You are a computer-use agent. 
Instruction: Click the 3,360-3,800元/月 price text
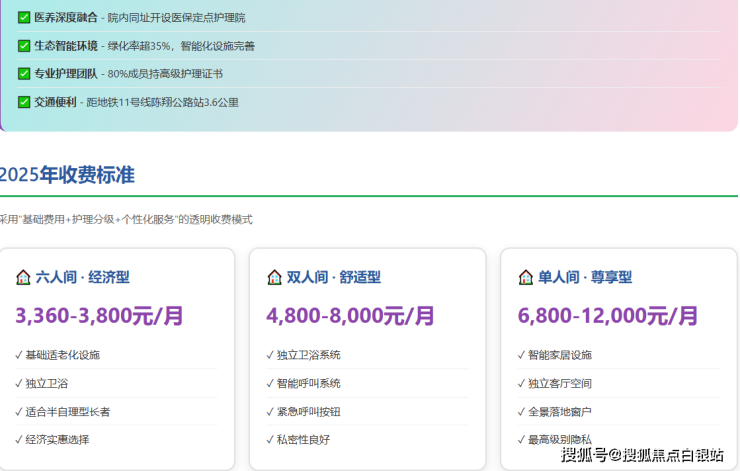tap(99, 316)
